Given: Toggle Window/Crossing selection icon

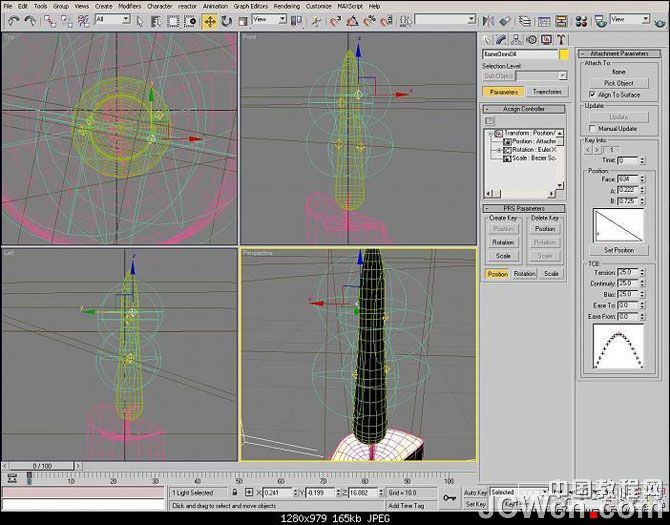Looking at the screenshot, I should tap(190, 21).
